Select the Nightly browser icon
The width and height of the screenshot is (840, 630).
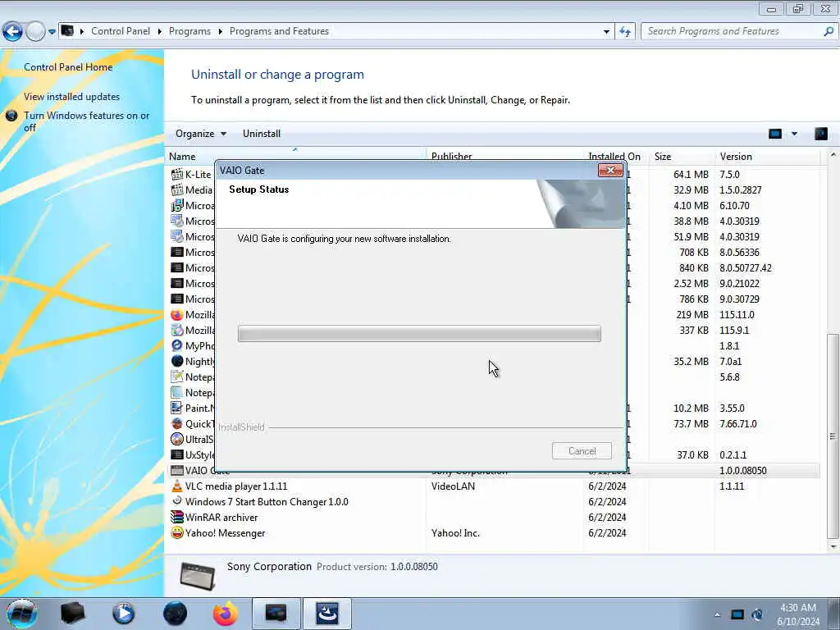coord(177,361)
